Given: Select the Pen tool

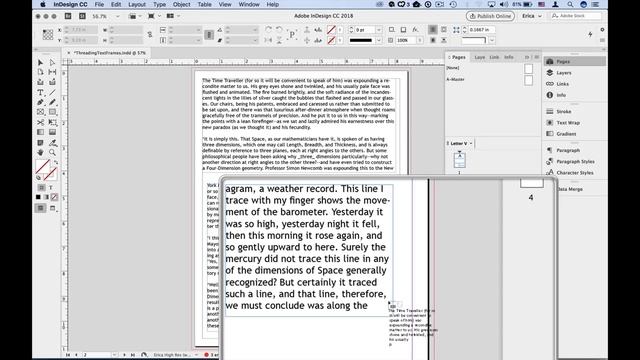Looking at the screenshot, I should (40, 102).
